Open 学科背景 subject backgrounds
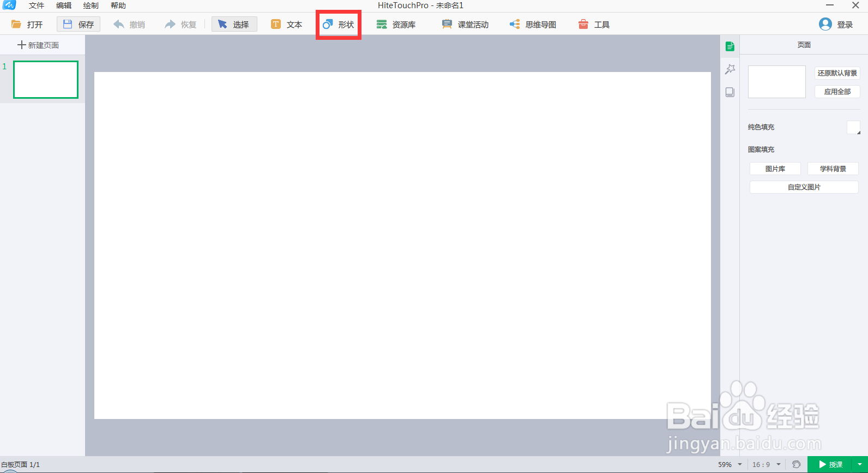Screen dimensions: 868x473 pos(833,169)
